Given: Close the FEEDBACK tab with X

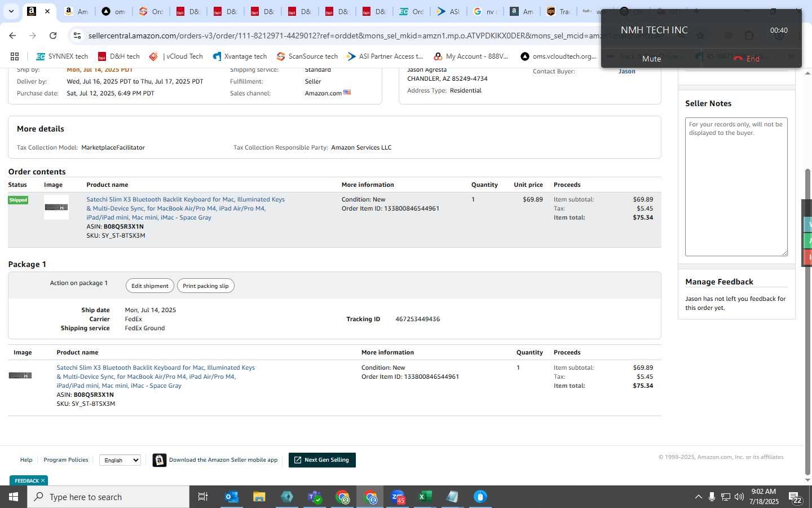Looking at the screenshot, I should pos(43,480).
